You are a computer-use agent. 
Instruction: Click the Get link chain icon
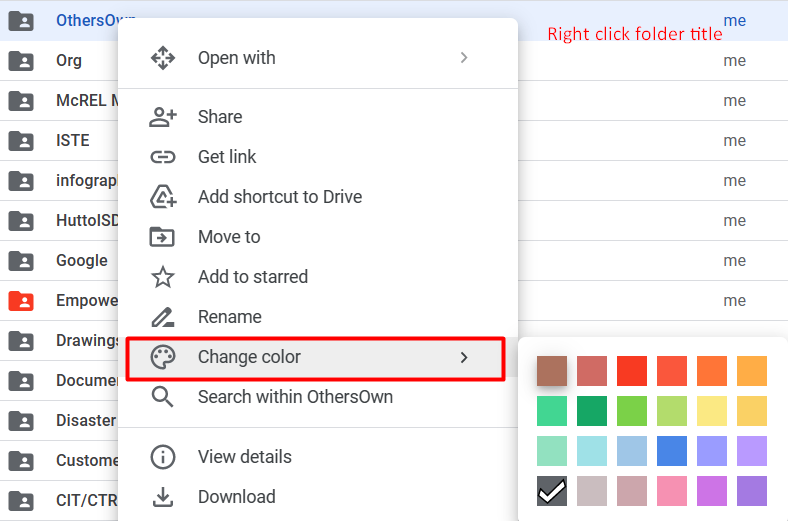pyautogui.click(x=163, y=157)
